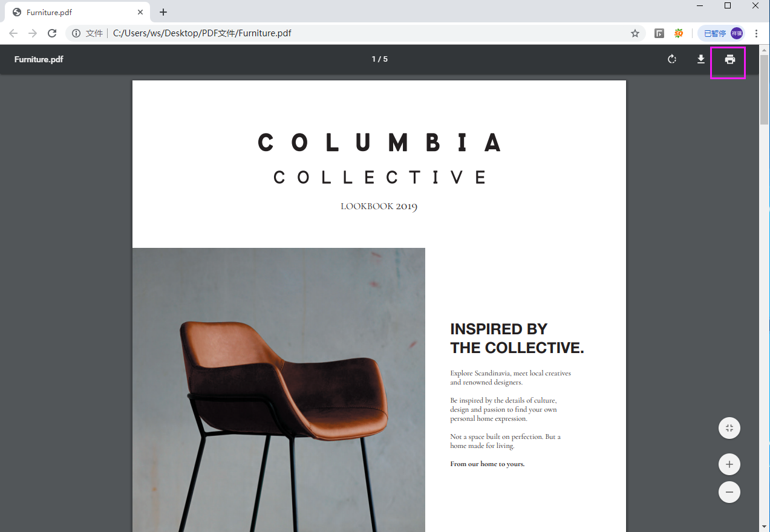Zoom out with the minus button
Image resolution: width=770 pixels, height=532 pixels.
(729, 492)
